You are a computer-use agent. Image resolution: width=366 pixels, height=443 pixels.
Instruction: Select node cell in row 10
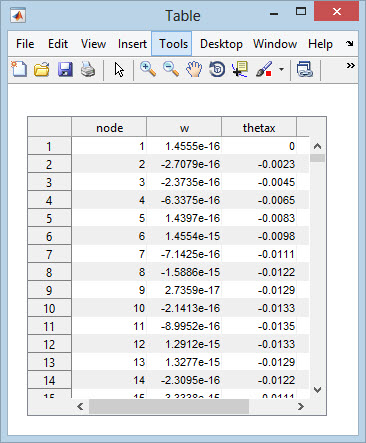[109, 308]
